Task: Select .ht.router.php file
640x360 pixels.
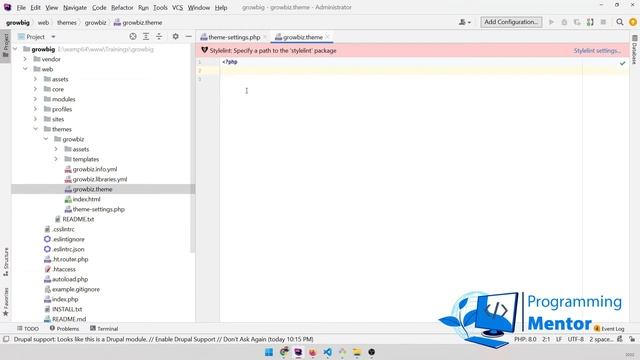Action: pyautogui.click(x=66, y=259)
